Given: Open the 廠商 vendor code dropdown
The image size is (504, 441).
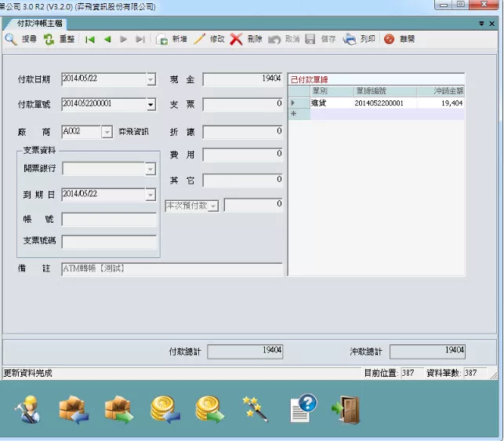Looking at the screenshot, I should coord(107,133).
